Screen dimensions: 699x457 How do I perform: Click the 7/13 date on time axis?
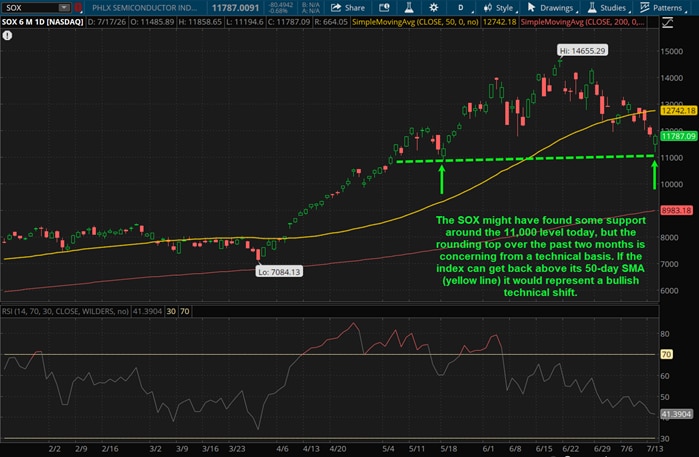click(655, 449)
